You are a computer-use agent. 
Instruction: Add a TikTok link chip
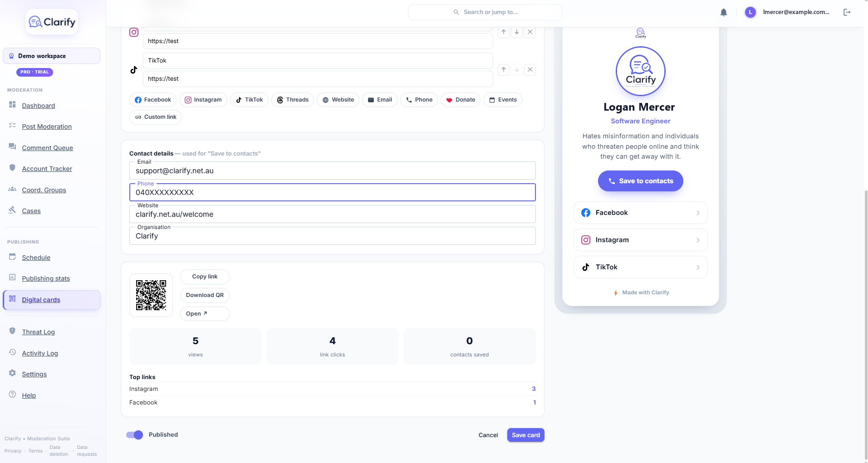(x=250, y=100)
